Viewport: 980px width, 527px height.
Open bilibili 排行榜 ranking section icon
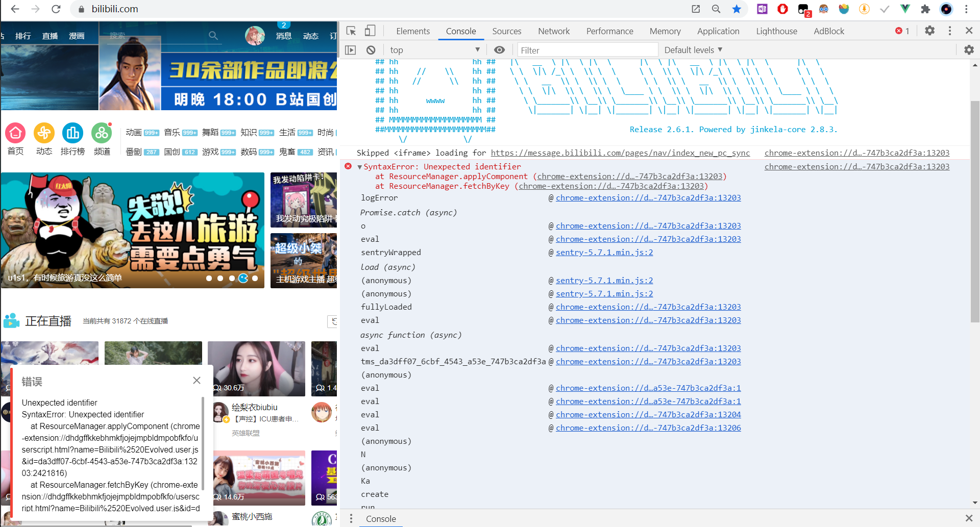coord(72,134)
